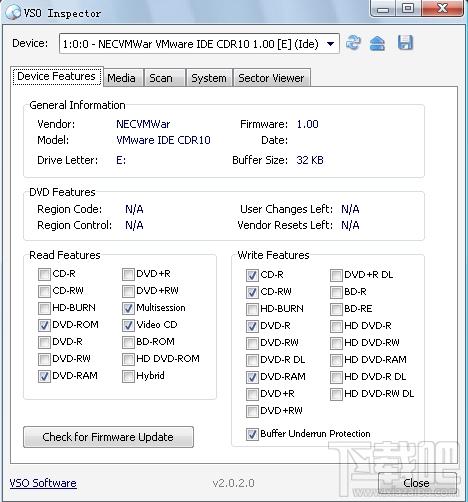Screen dimensions: 468x502
Task: Toggle HD-BURN checkbox in Read Features
Action: point(44,308)
